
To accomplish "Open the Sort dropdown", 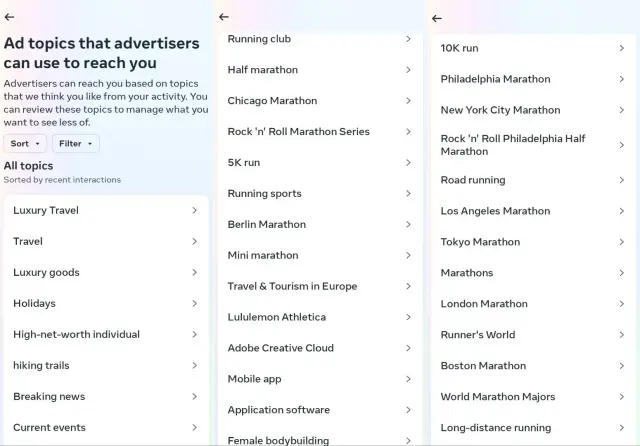I will coord(25,144).
